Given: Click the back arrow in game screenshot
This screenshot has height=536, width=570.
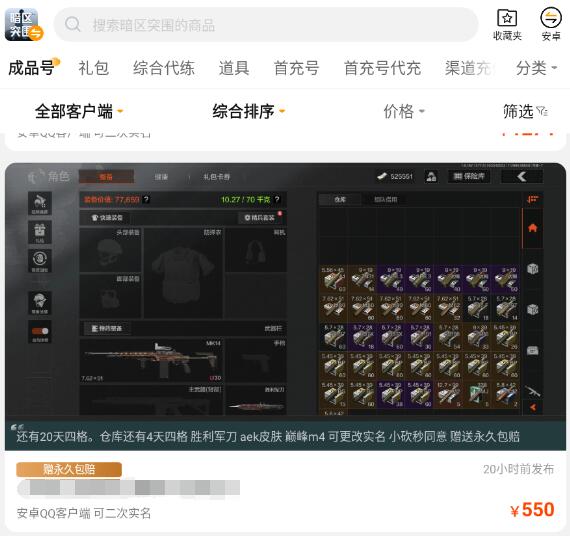Looking at the screenshot, I should pos(522,177).
